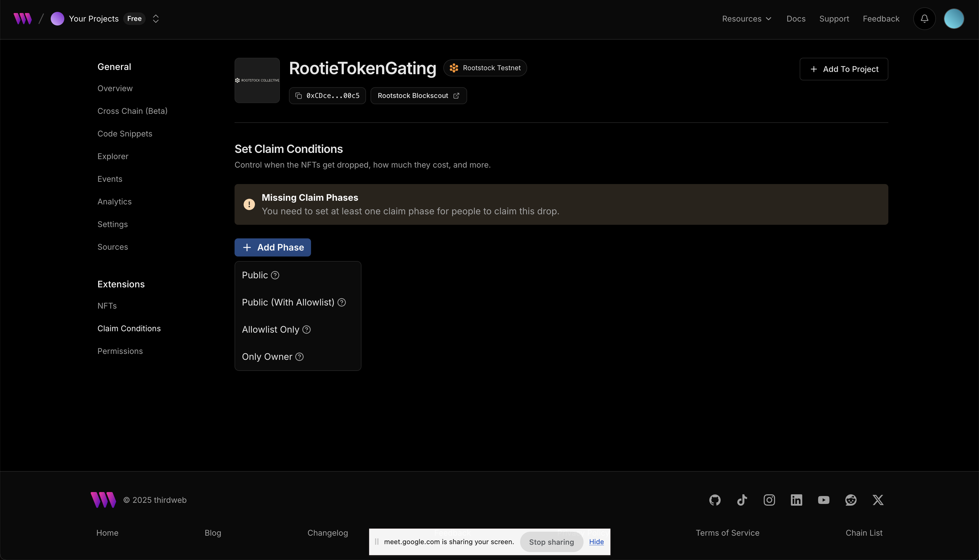Open Rootstock Blockscout explorer link
The image size is (979, 560).
(x=418, y=96)
